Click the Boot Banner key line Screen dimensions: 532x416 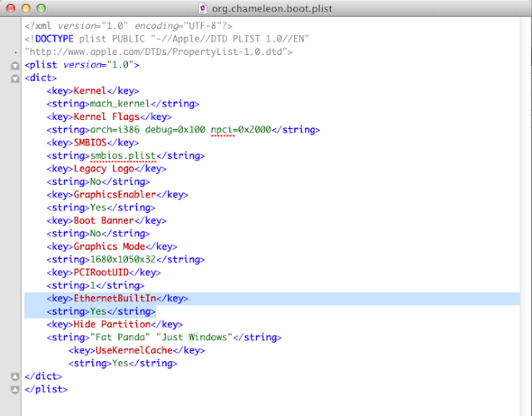tap(106, 220)
